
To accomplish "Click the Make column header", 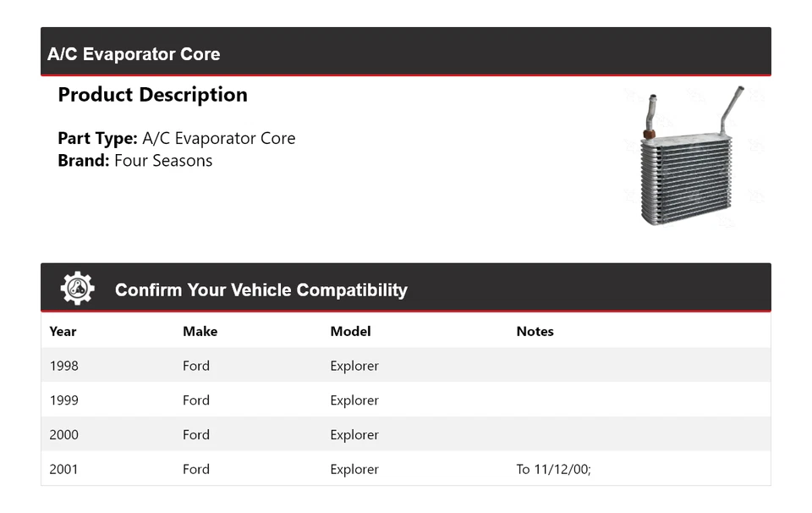I will (200, 332).
